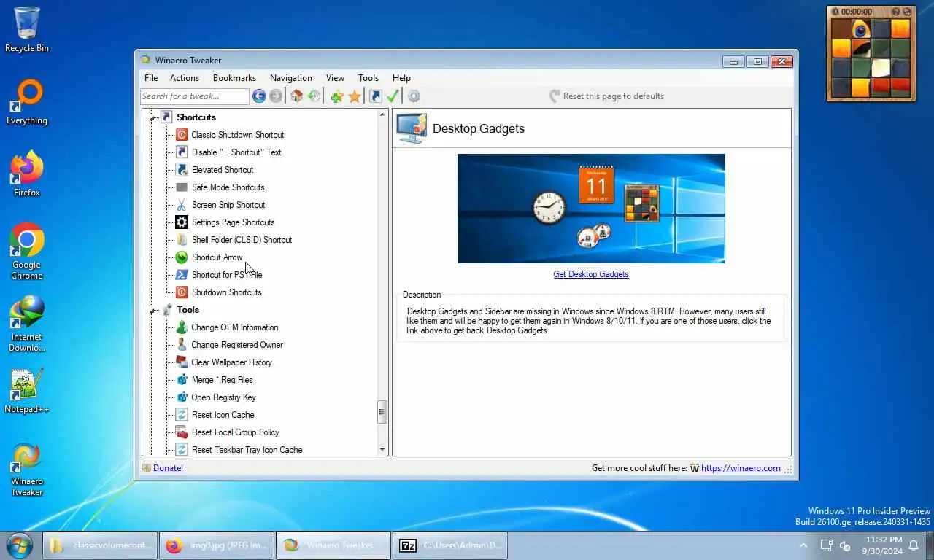This screenshot has width=934, height=560.
Task: Select Shell Folder (CLSID) Shortcut item
Action: 242,240
